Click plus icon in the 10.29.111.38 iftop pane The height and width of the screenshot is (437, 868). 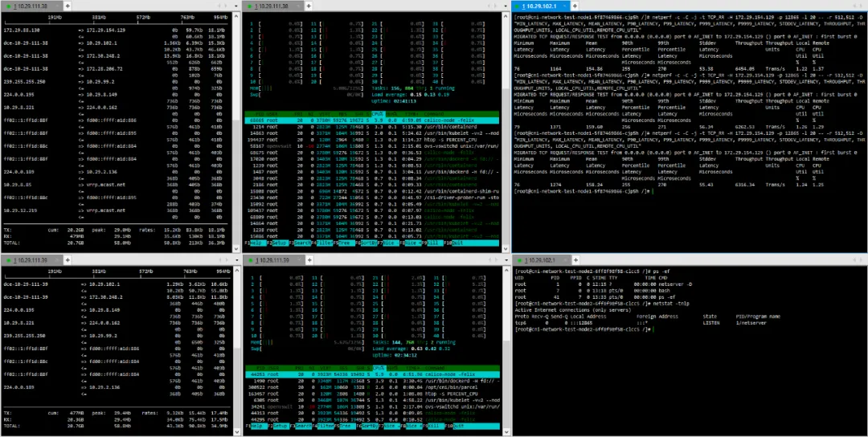[67, 6]
